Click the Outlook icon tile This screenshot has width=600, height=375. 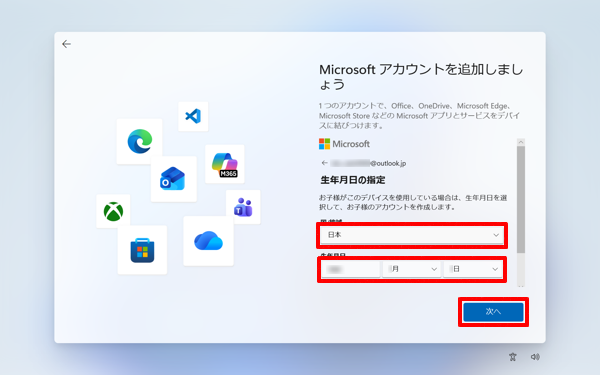tap(174, 179)
